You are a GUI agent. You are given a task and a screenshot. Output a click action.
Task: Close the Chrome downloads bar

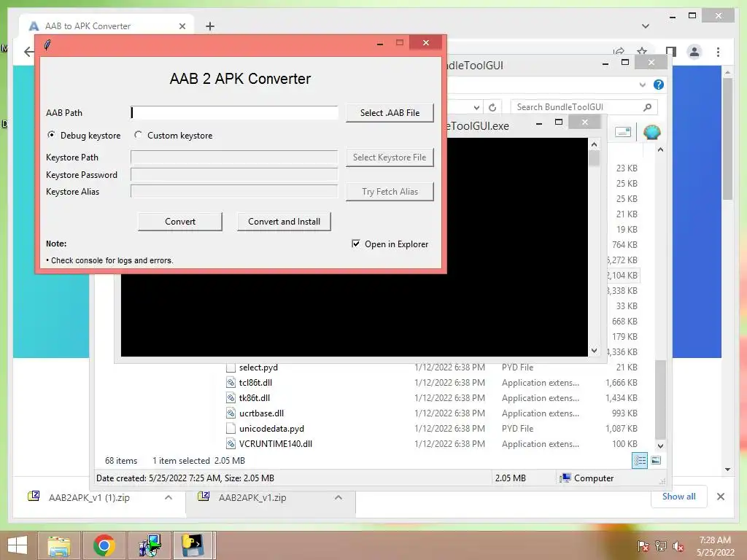(x=720, y=497)
